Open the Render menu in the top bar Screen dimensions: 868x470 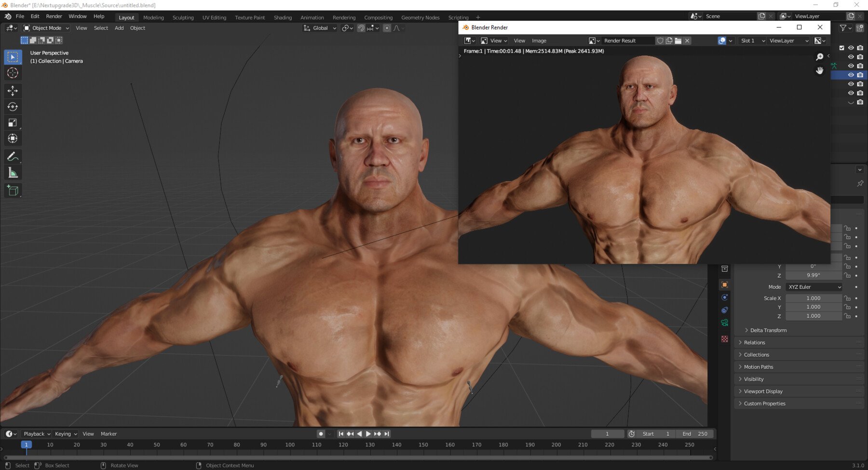[54, 16]
